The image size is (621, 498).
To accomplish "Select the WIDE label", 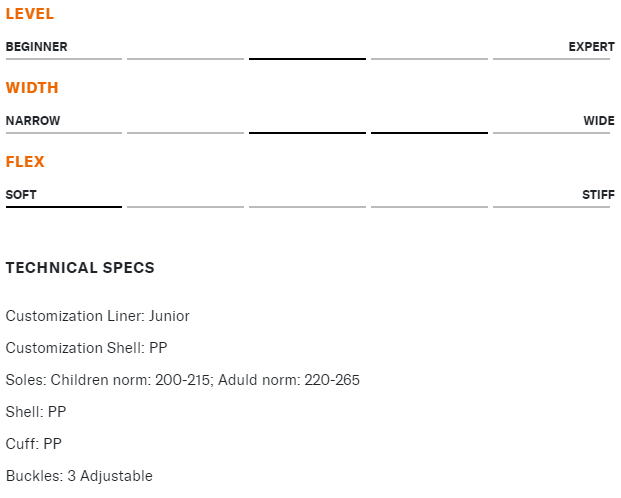I will [x=599, y=121].
